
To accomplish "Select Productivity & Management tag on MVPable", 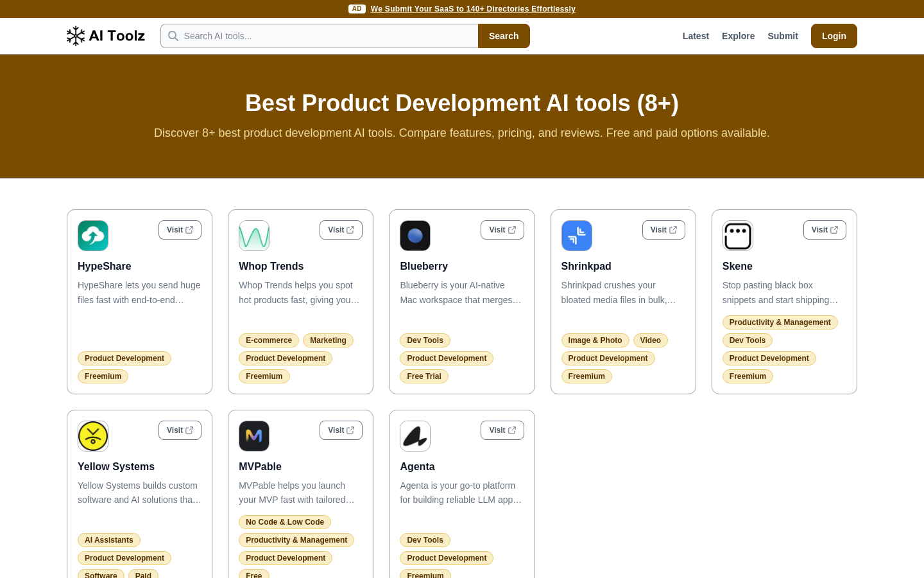I will point(296,540).
